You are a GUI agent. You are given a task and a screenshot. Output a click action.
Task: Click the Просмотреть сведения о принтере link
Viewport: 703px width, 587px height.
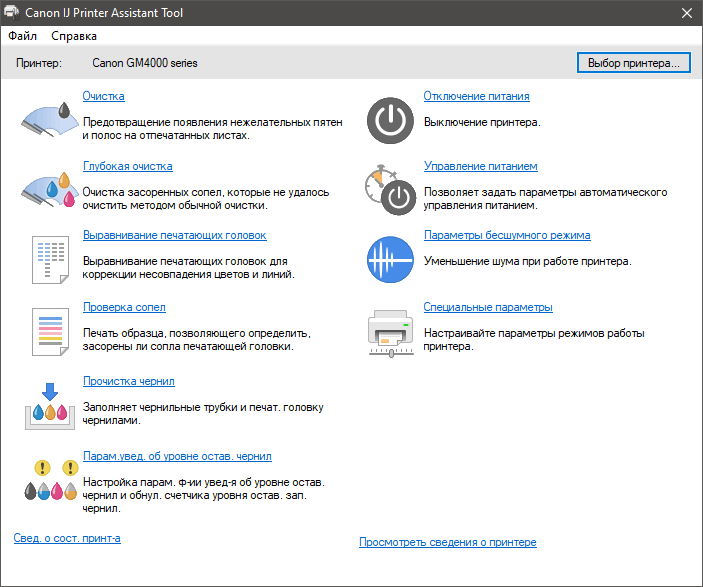tap(447, 542)
